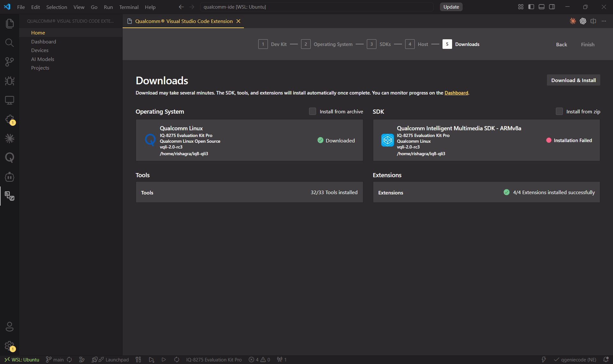Open the Run menu
The height and width of the screenshot is (364, 613).
pyautogui.click(x=108, y=7)
